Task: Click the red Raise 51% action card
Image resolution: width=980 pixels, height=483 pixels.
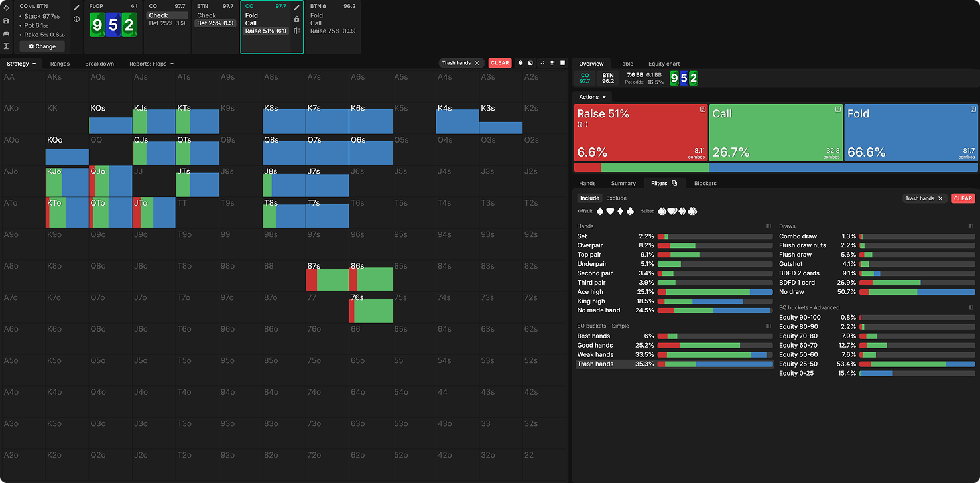Action: coord(641,133)
